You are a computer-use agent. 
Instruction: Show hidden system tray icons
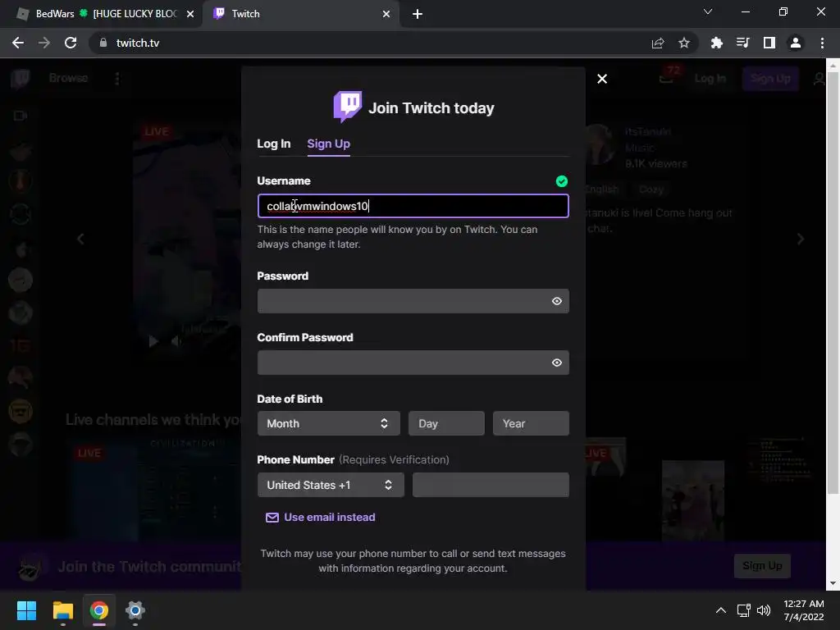pos(721,610)
